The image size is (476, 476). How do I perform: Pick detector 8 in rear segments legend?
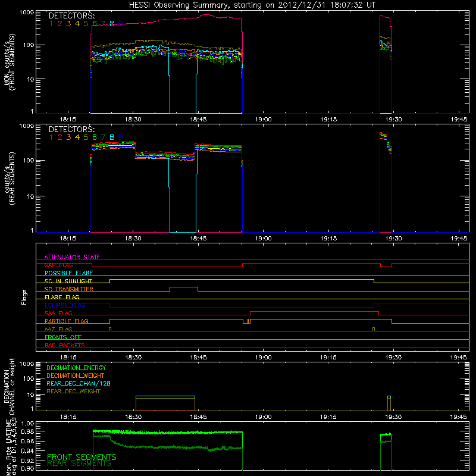(x=112, y=137)
